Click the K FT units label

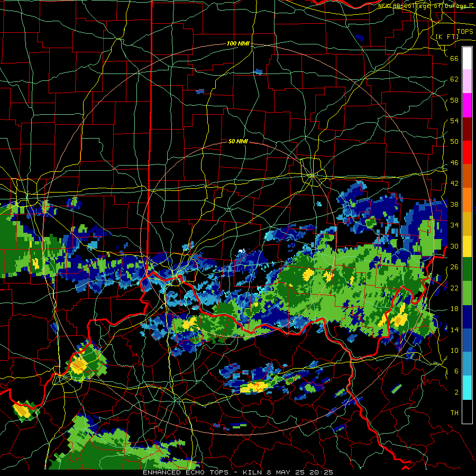447,36
